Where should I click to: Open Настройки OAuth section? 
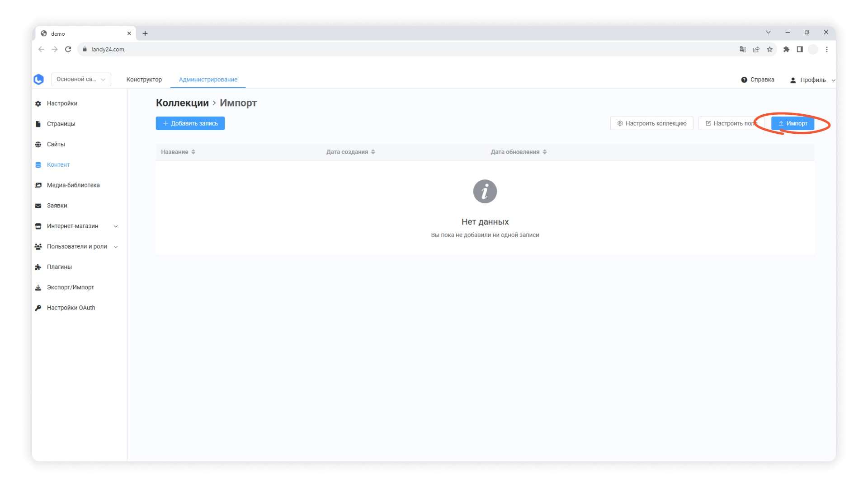click(x=71, y=308)
